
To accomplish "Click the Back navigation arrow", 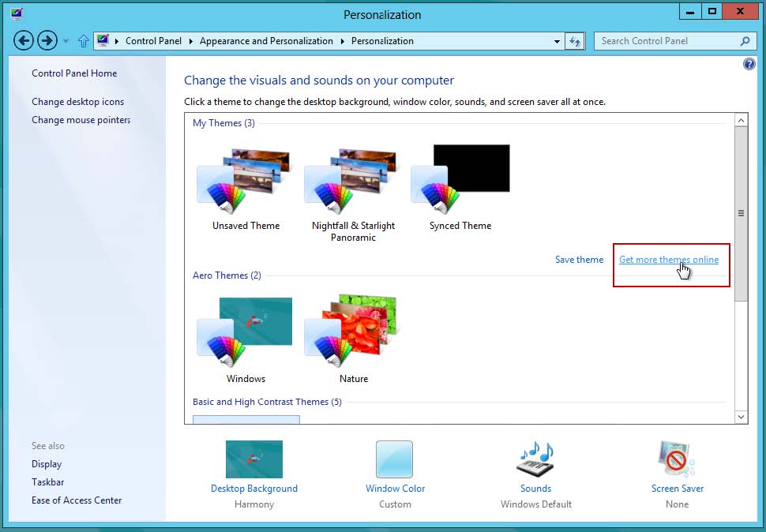I will click(24, 41).
